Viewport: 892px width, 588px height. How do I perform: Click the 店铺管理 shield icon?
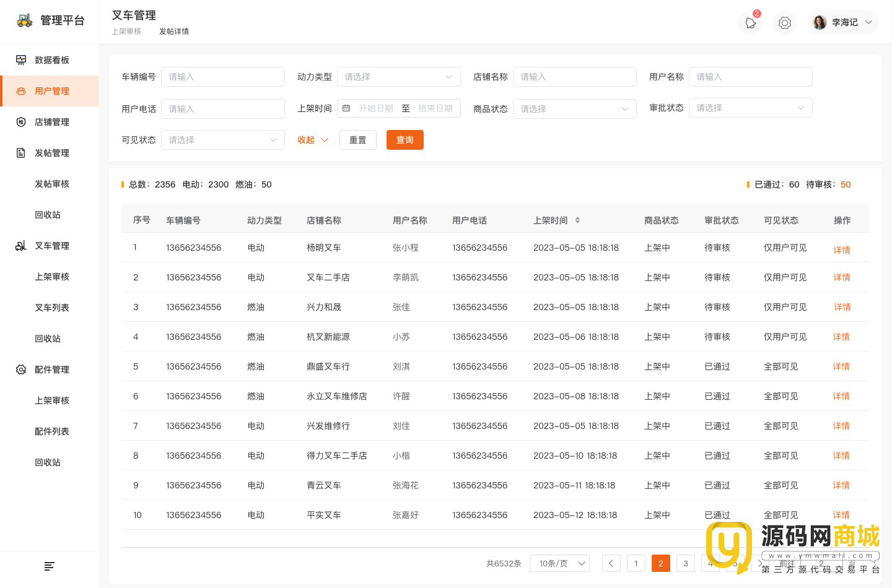click(21, 122)
